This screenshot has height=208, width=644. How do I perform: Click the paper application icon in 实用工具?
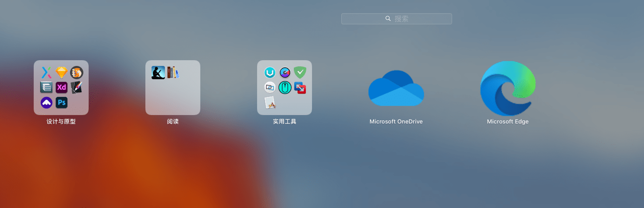coord(270,103)
